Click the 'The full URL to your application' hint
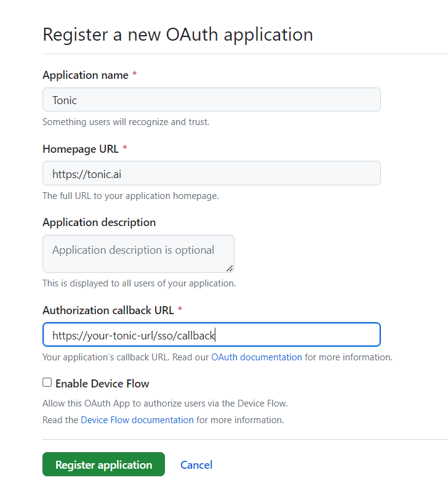448x494 pixels. click(x=130, y=196)
